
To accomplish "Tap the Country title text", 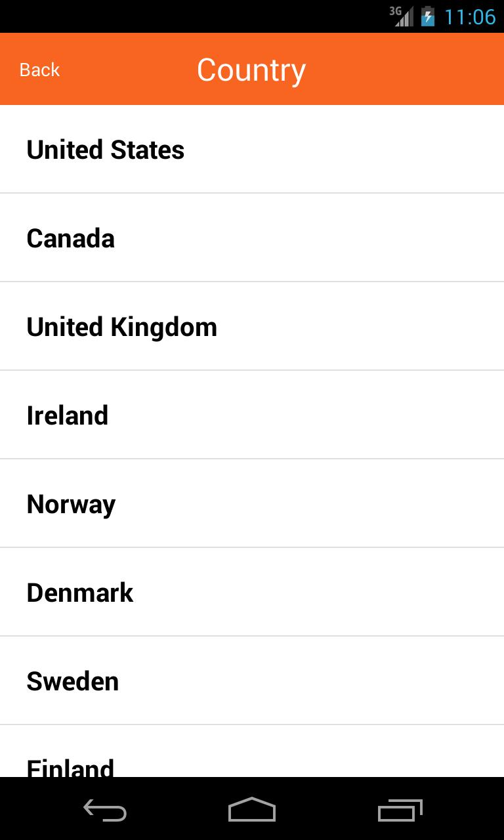I will coord(251,70).
